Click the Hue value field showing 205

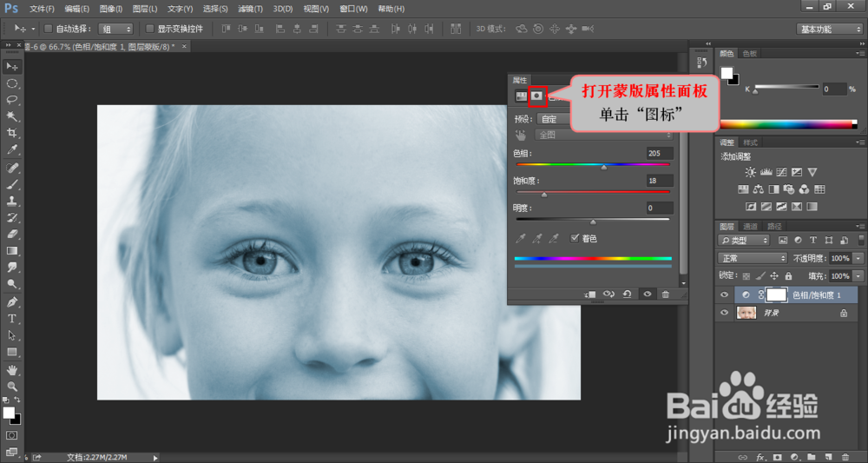(x=660, y=154)
